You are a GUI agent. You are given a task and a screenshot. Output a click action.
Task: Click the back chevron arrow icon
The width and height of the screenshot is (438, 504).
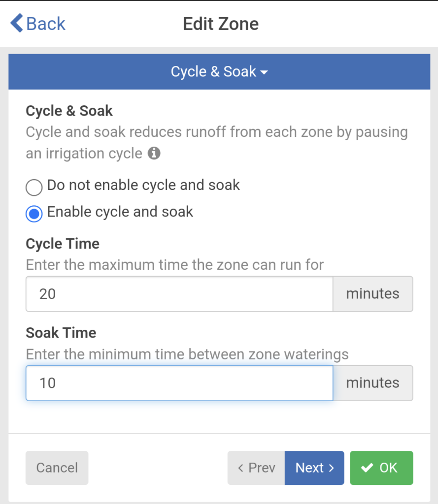[16, 23]
